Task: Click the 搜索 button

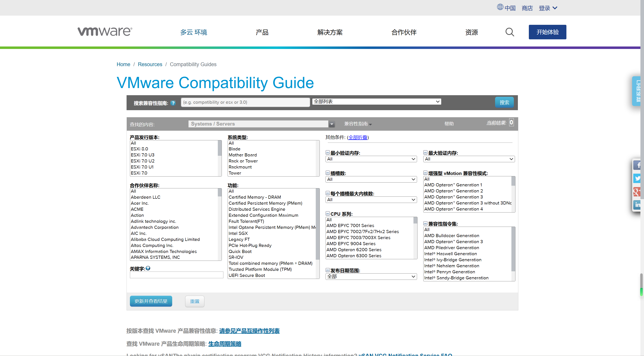Action: (504, 102)
